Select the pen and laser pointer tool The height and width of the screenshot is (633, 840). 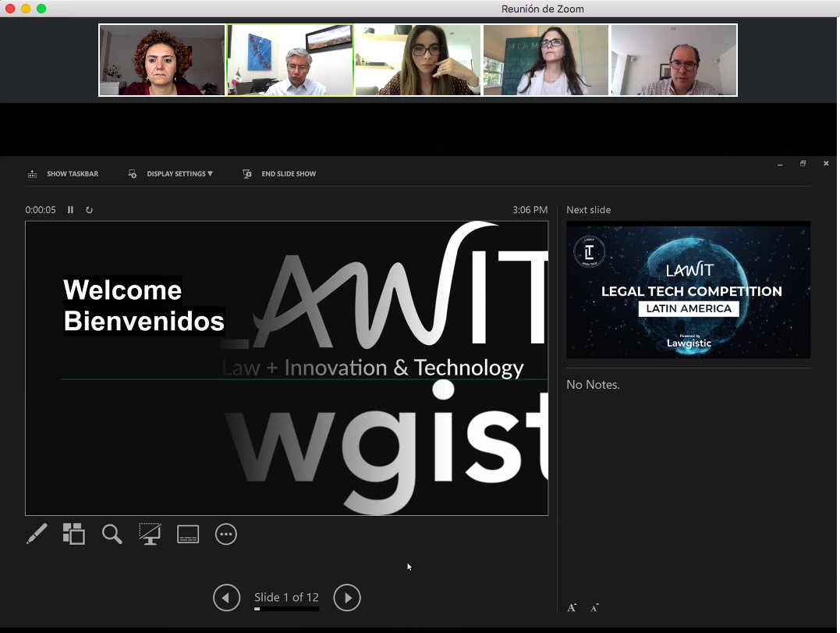(37, 534)
